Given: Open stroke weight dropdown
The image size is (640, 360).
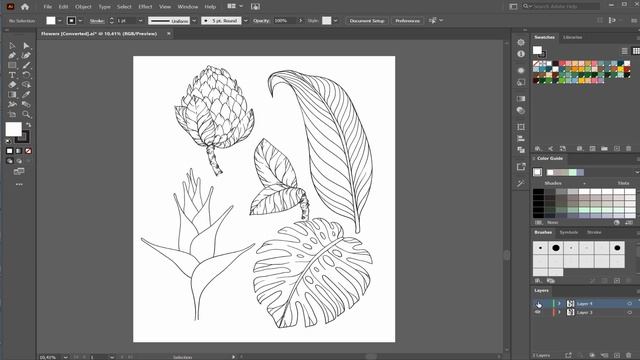Looking at the screenshot, I should [x=140, y=20].
